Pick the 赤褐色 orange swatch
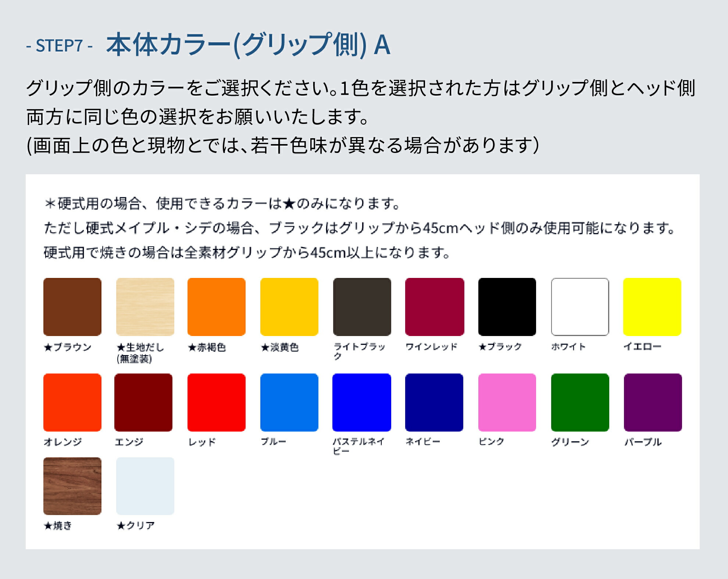This screenshot has height=579, width=728. tap(217, 307)
